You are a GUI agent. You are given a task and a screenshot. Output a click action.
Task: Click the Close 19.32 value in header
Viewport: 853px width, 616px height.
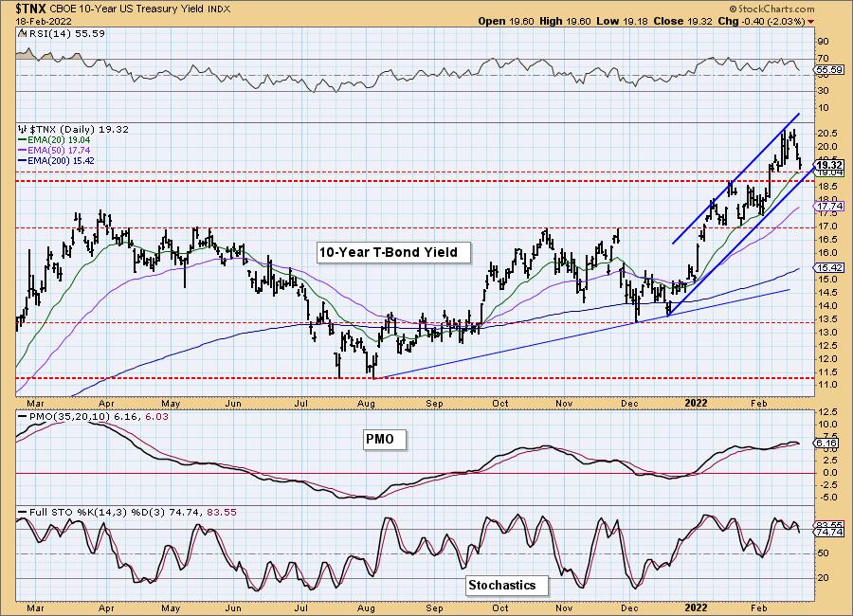(x=682, y=21)
